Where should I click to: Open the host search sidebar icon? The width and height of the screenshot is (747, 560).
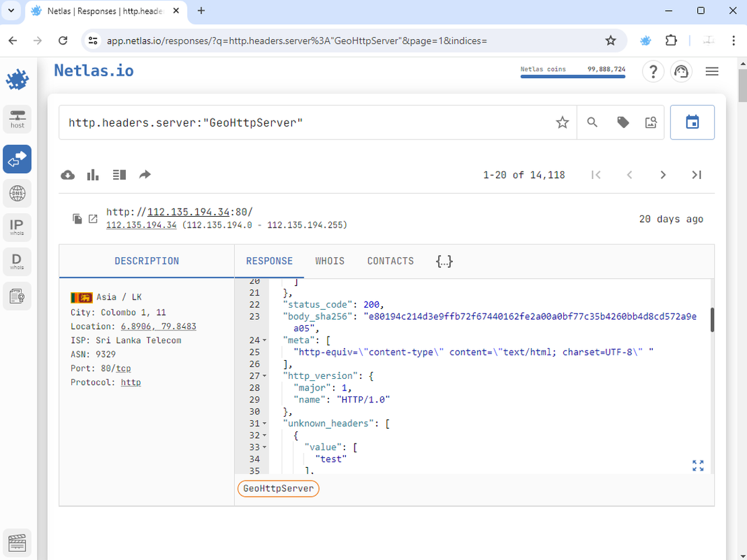pos(17,118)
